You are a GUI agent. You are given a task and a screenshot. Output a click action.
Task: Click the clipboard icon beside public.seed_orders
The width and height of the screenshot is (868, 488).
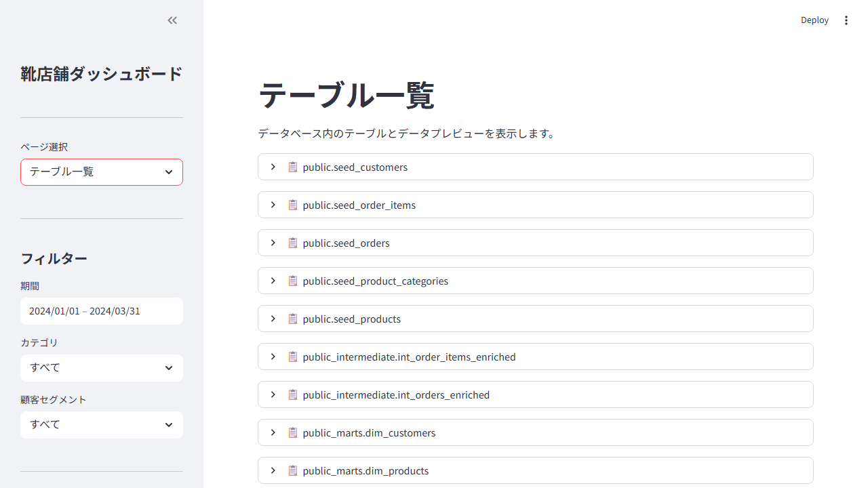click(x=293, y=243)
